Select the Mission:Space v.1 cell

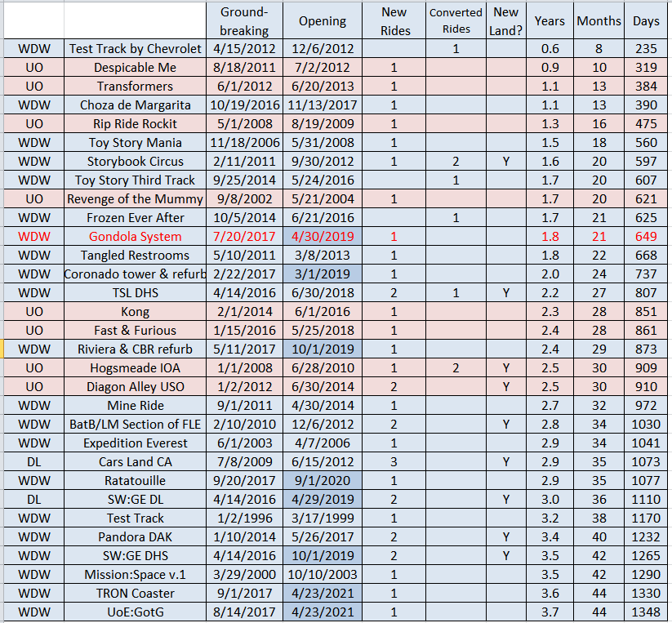[135, 574]
